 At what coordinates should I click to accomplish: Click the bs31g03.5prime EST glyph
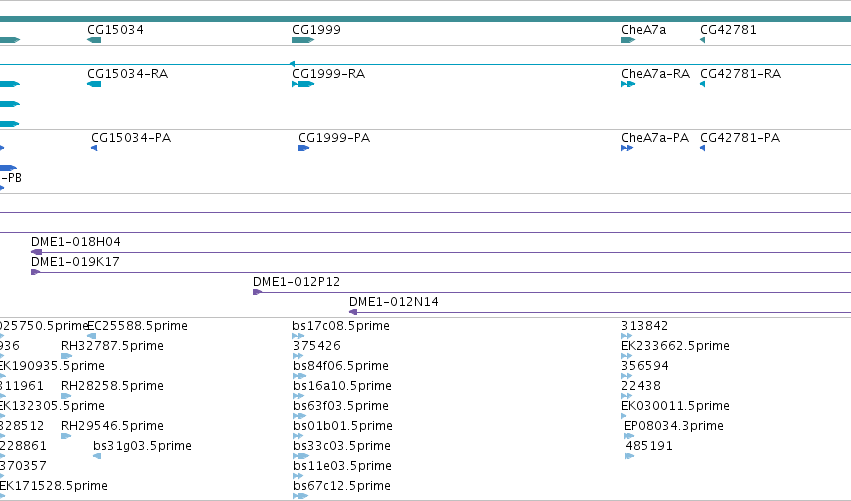coord(97,456)
